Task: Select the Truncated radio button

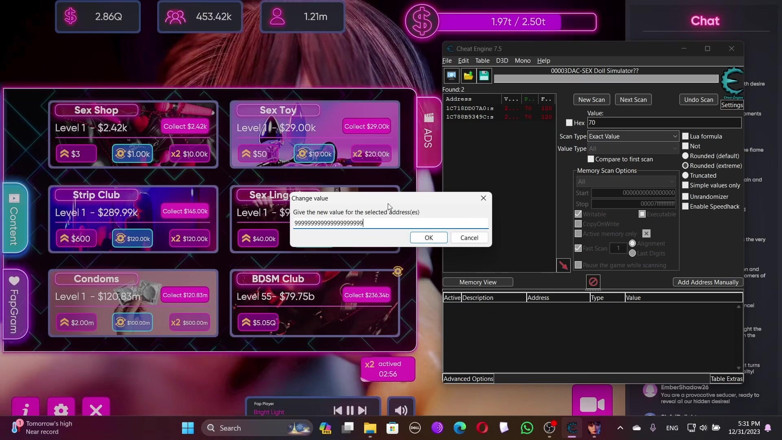Action: pyautogui.click(x=685, y=175)
